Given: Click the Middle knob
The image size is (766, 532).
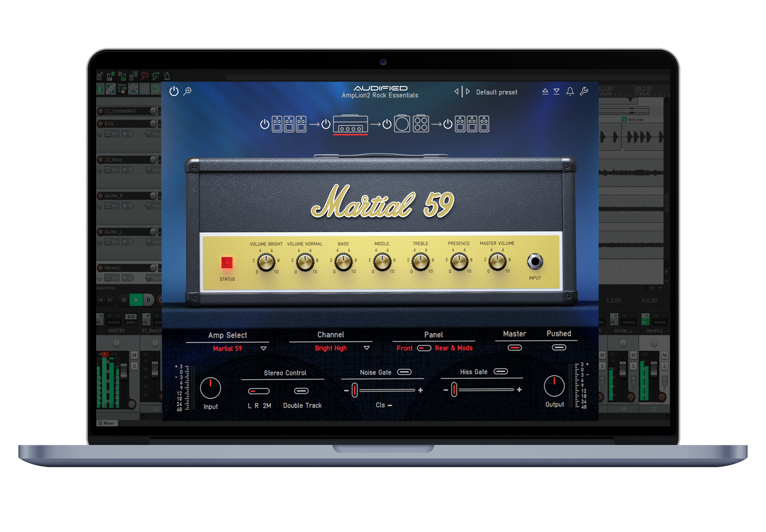Looking at the screenshot, I should point(382,262).
